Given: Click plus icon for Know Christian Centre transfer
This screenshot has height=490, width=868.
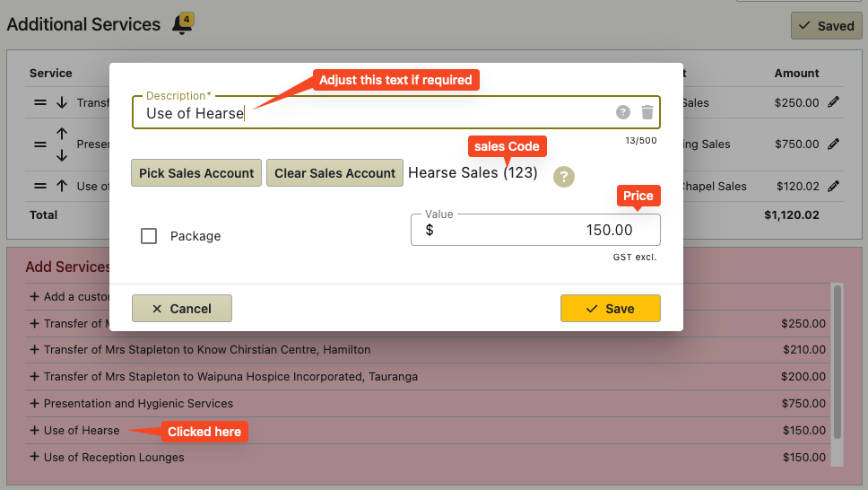Looking at the screenshot, I should tap(34, 350).
